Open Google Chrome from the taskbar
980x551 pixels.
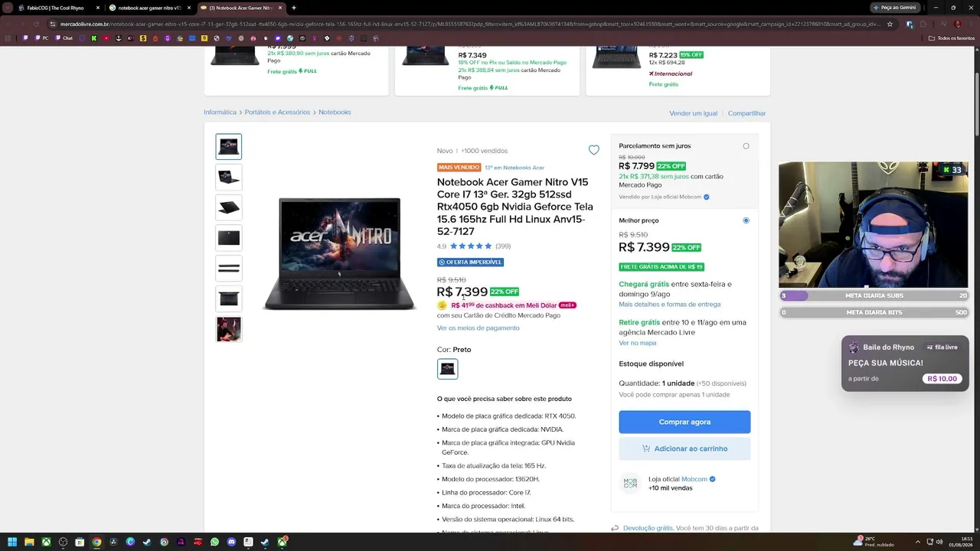[x=96, y=542]
